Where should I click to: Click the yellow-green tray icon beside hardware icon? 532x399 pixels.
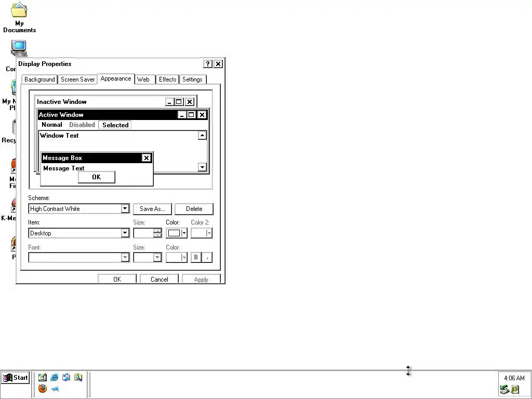515,389
